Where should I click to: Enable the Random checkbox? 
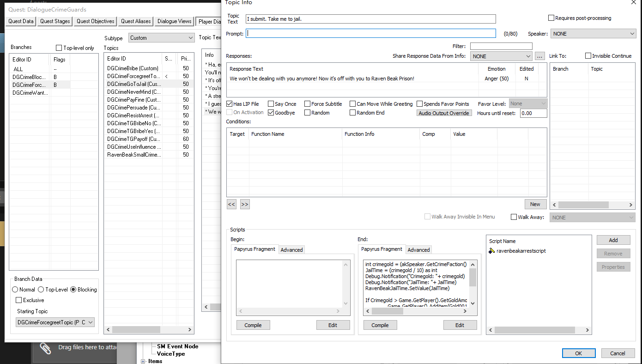(x=308, y=113)
